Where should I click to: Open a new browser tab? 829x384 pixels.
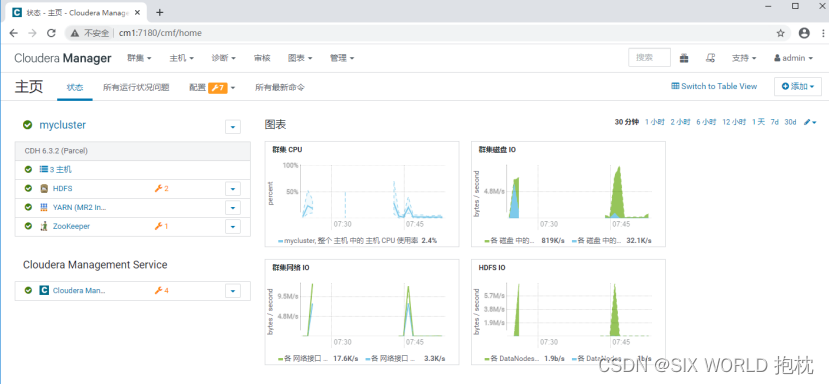coord(160,12)
